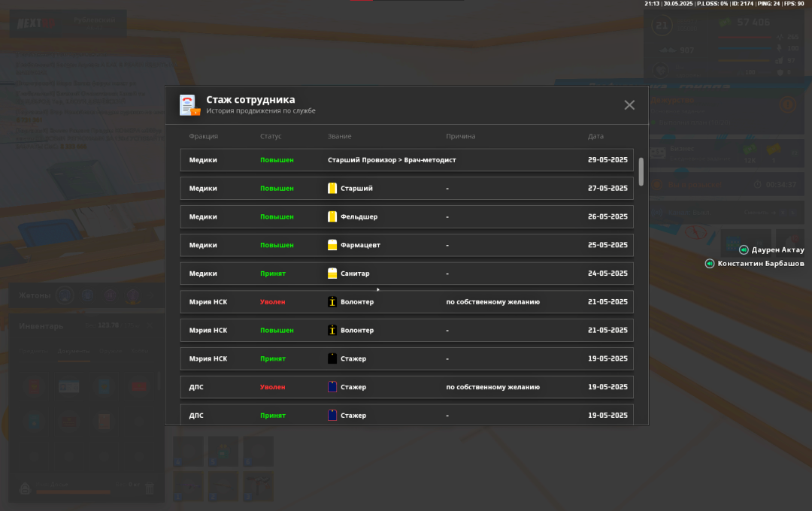Click the Статус column header
The image size is (812, 511).
[x=271, y=137]
